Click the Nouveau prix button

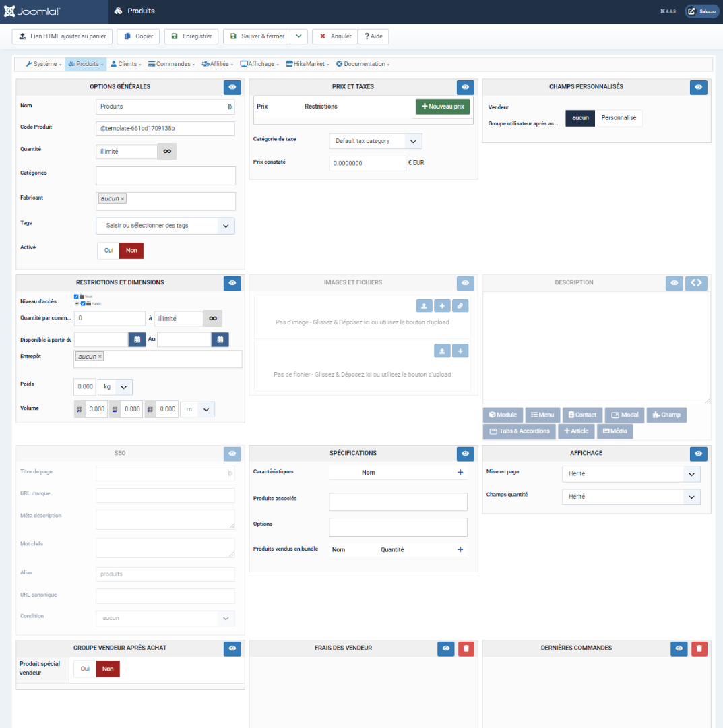tap(443, 107)
